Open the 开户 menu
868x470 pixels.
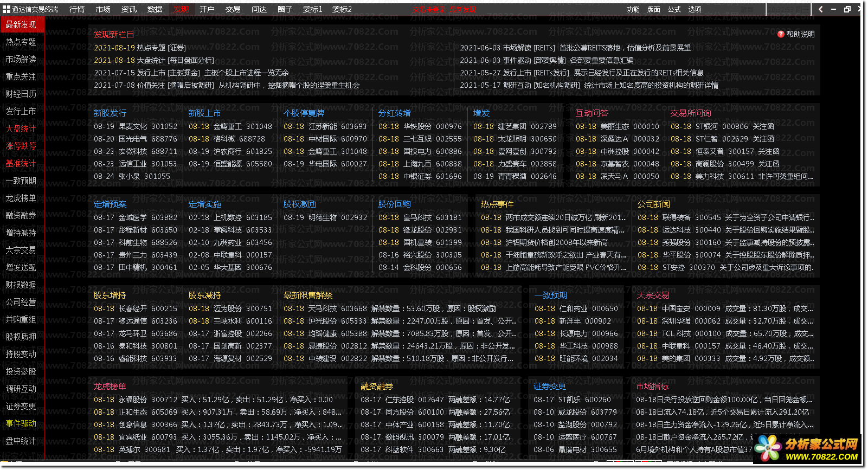tap(207, 9)
